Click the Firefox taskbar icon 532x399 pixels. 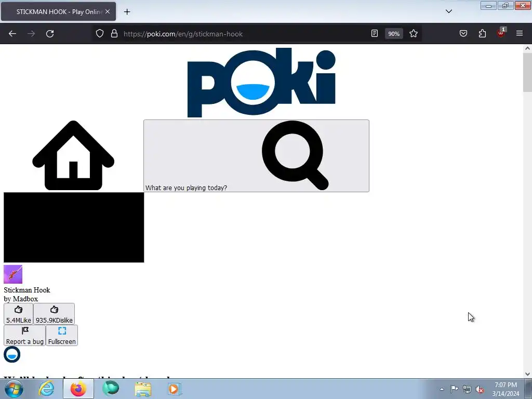coord(78,389)
